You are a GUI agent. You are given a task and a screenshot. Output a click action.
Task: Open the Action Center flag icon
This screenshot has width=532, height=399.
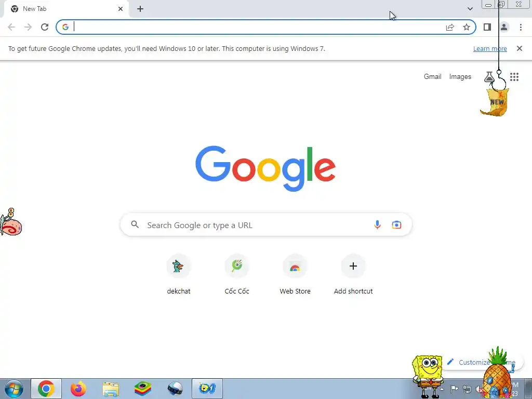click(454, 389)
